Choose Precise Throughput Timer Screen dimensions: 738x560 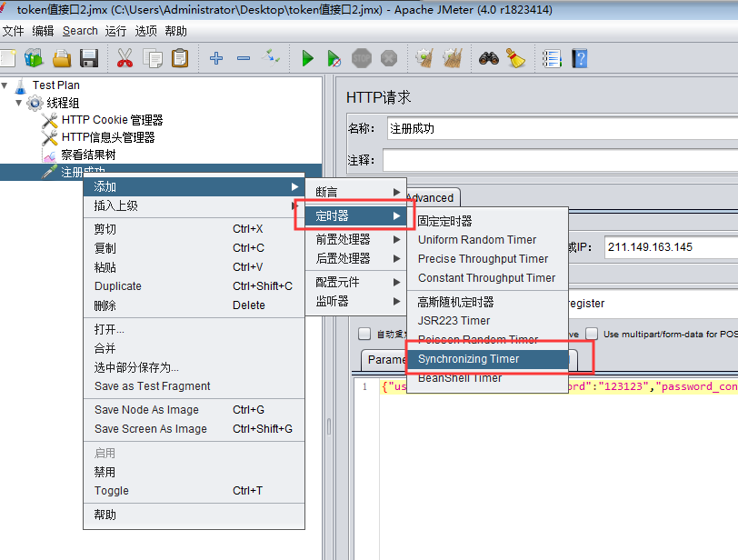click(487, 259)
